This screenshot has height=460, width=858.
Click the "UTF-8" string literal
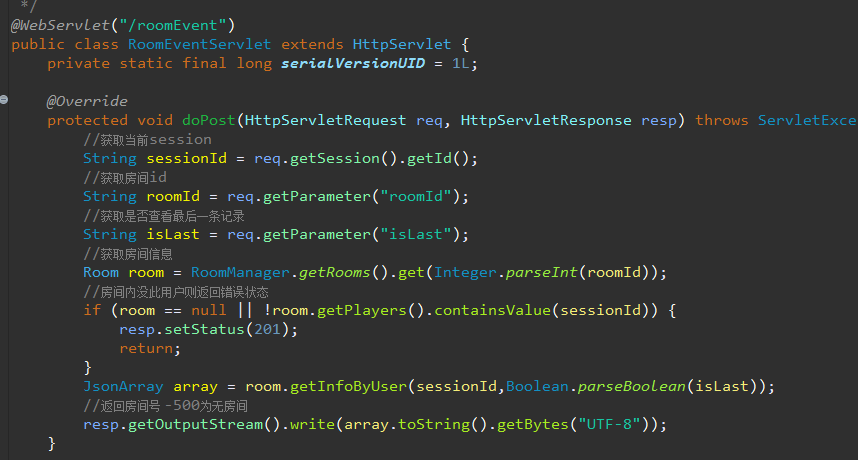coord(608,424)
